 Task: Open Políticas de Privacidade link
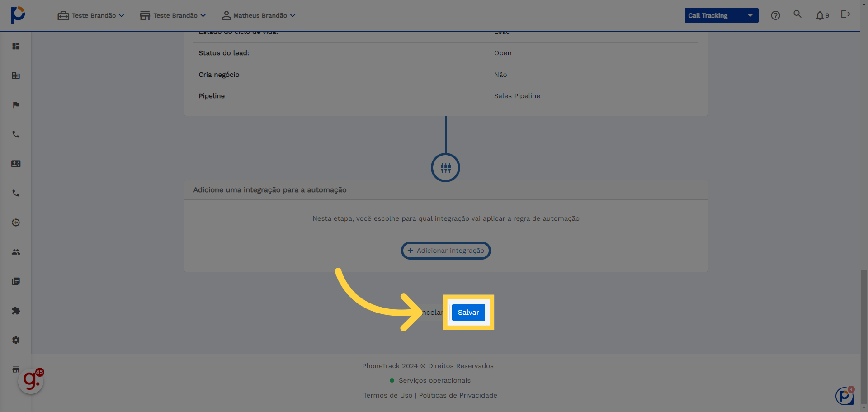(x=458, y=395)
